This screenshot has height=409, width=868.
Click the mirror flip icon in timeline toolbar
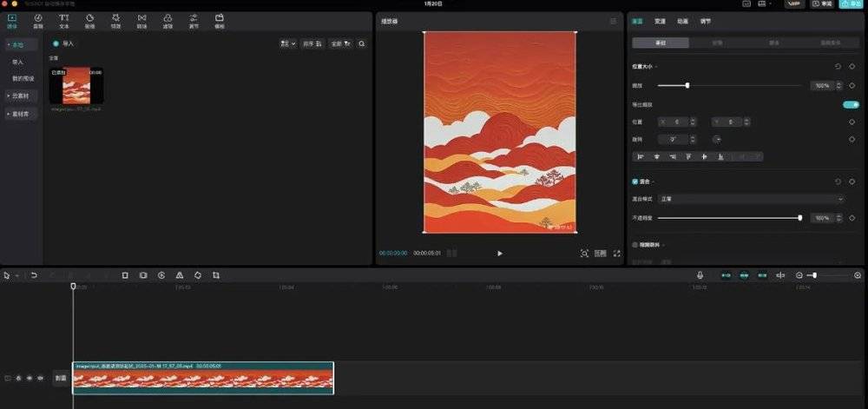(180, 275)
